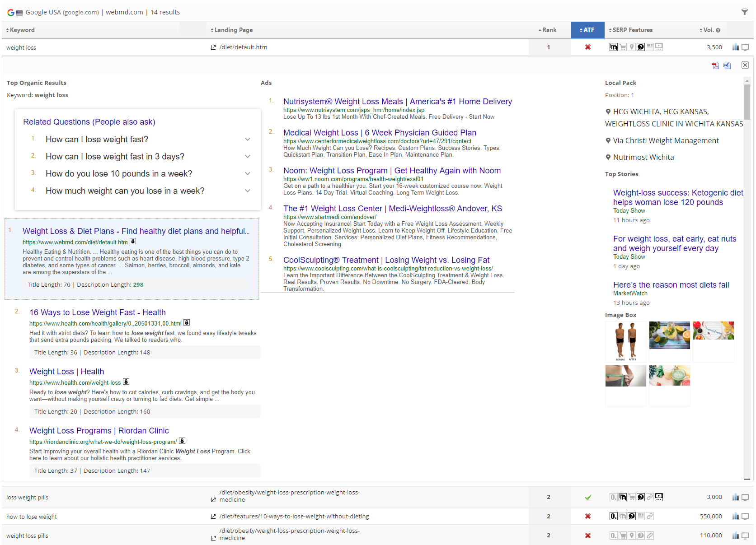Click shopping cart feature icon in 'weight loss' row
Screen dimensions: 756x545
coord(623,47)
